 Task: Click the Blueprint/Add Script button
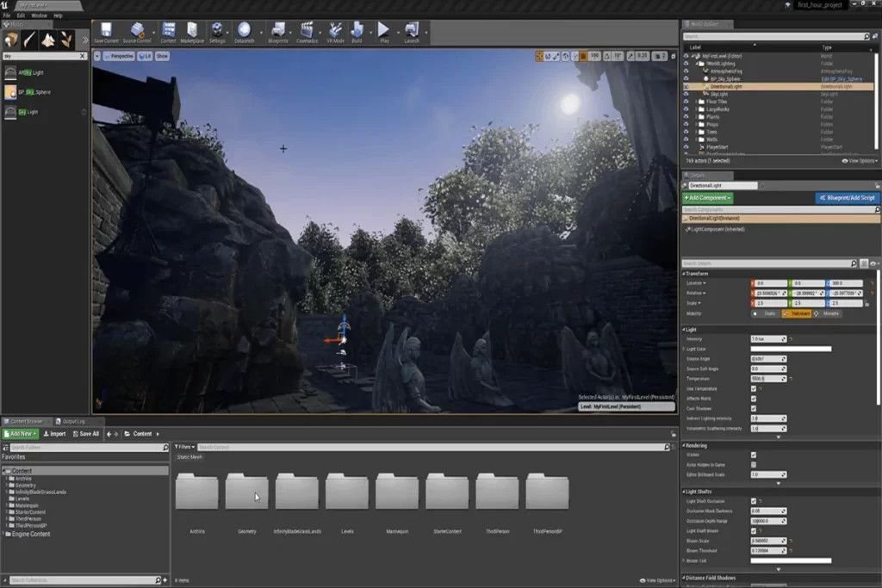848,198
